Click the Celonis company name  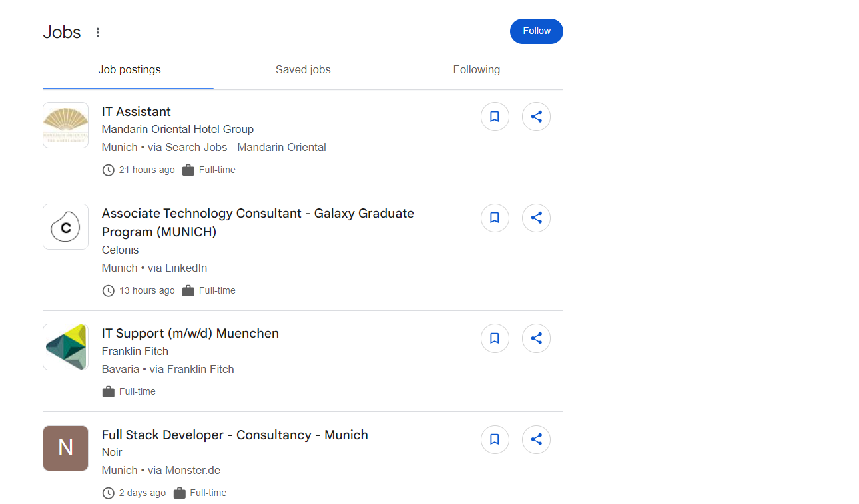click(121, 250)
